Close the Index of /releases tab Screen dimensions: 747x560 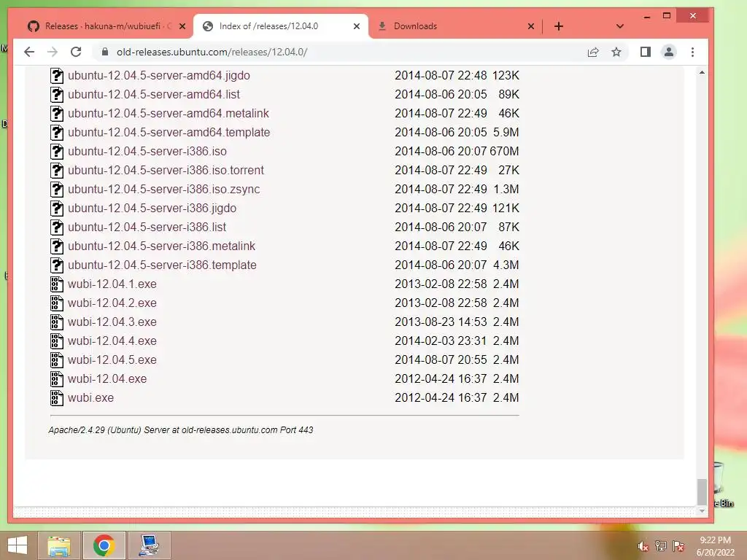click(x=356, y=26)
